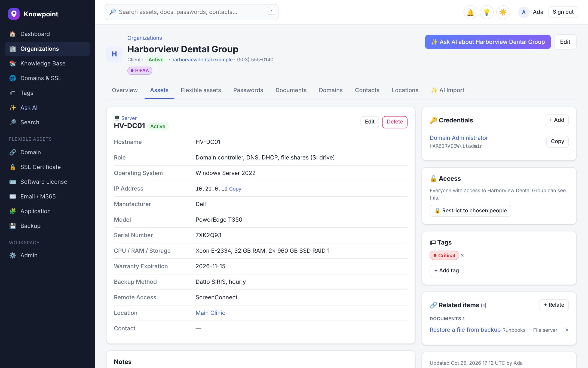Screen dimensions: 588x368
Task: Edit the HV-DC01 asset
Action: pos(370,122)
